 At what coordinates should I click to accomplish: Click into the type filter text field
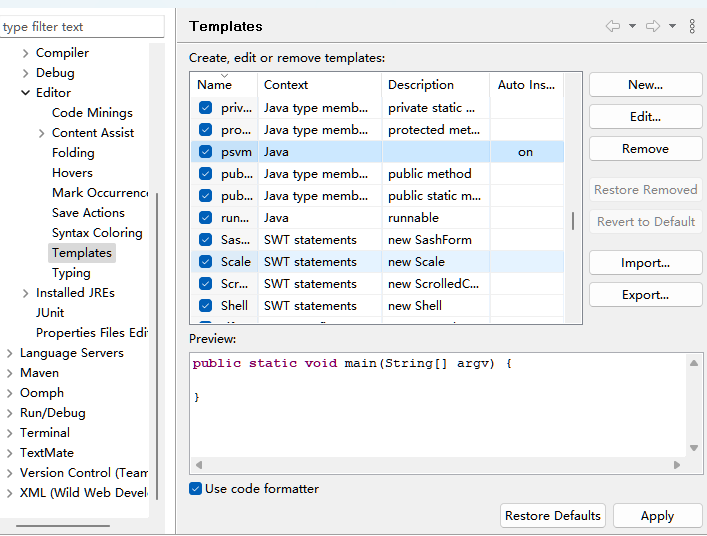point(82,27)
